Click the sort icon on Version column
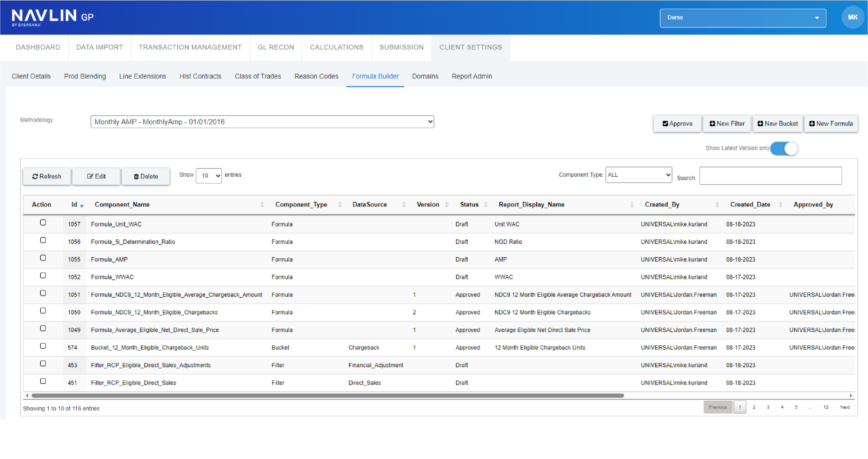The image size is (868, 459). (x=447, y=205)
